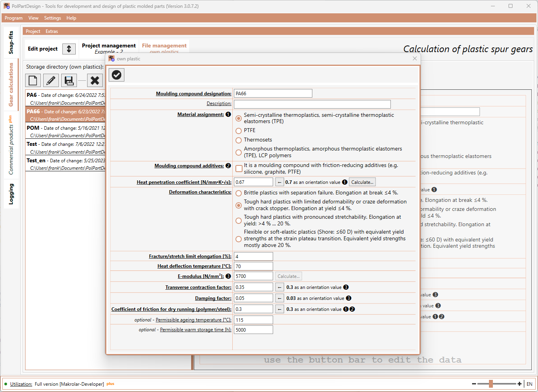The width and height of the screenshot is (538, 392).
Task: Switch to the Snap-fits side tab
Action: [x=11, y=42]
